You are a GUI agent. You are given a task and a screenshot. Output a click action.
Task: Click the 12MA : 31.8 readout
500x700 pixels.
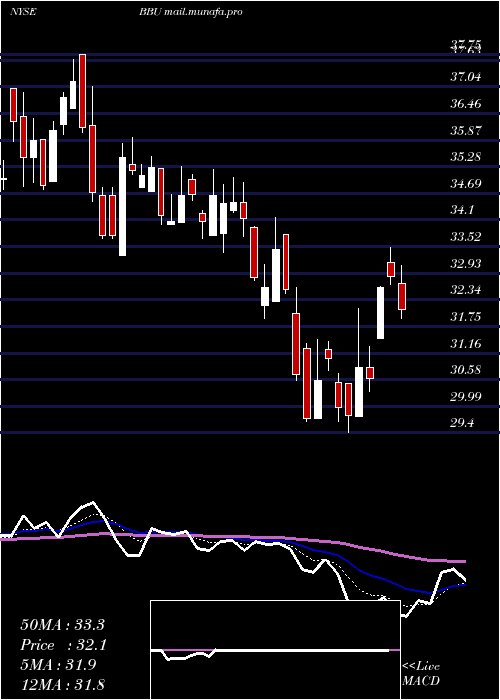pyautogui.click(x=62, y=684)
